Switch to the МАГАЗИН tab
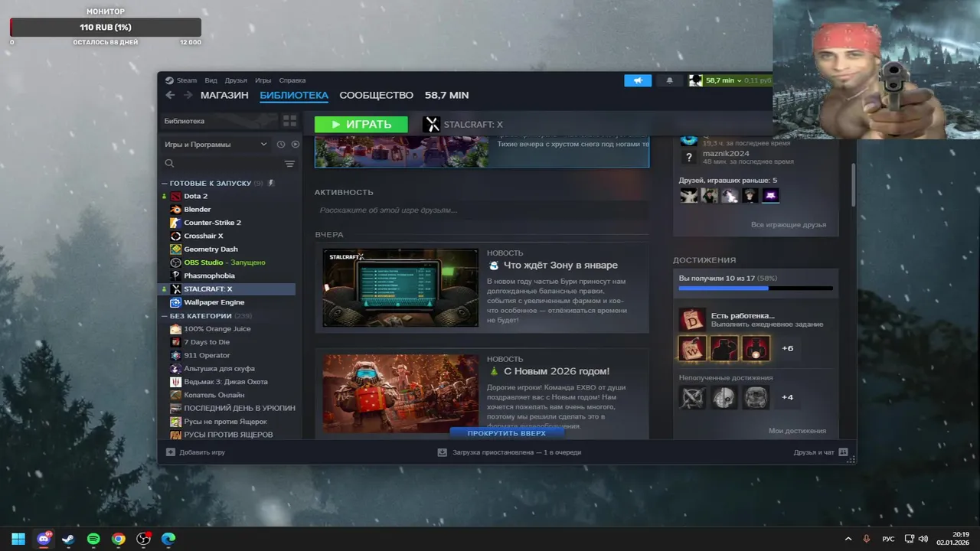980x551 pixels. coord(224,95)
